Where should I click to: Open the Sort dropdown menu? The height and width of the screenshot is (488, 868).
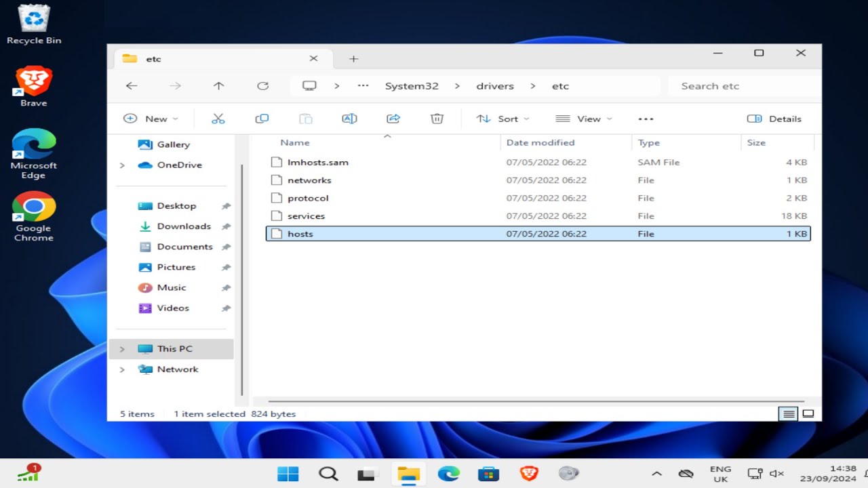502,119
